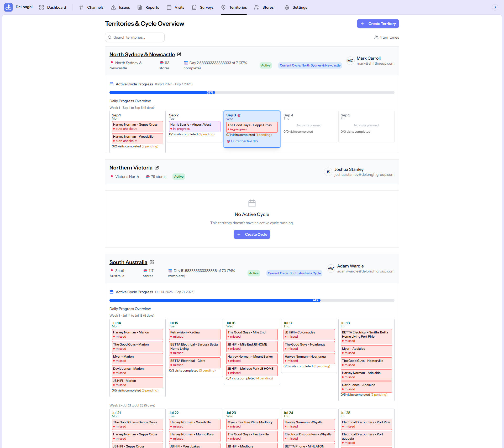Open the Reports section
This screenshot has height=448, width=504.
click(x=148, y=7)
